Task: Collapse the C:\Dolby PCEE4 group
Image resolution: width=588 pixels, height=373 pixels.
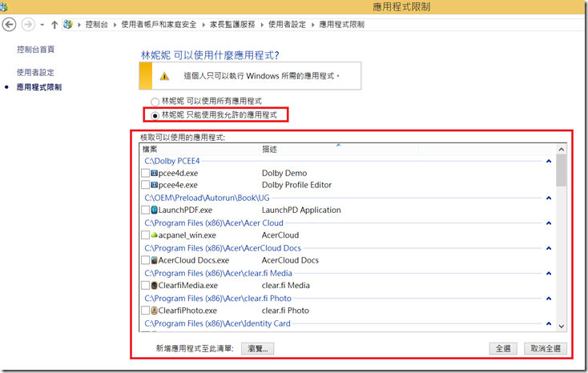Action: (x=549, y=161)
